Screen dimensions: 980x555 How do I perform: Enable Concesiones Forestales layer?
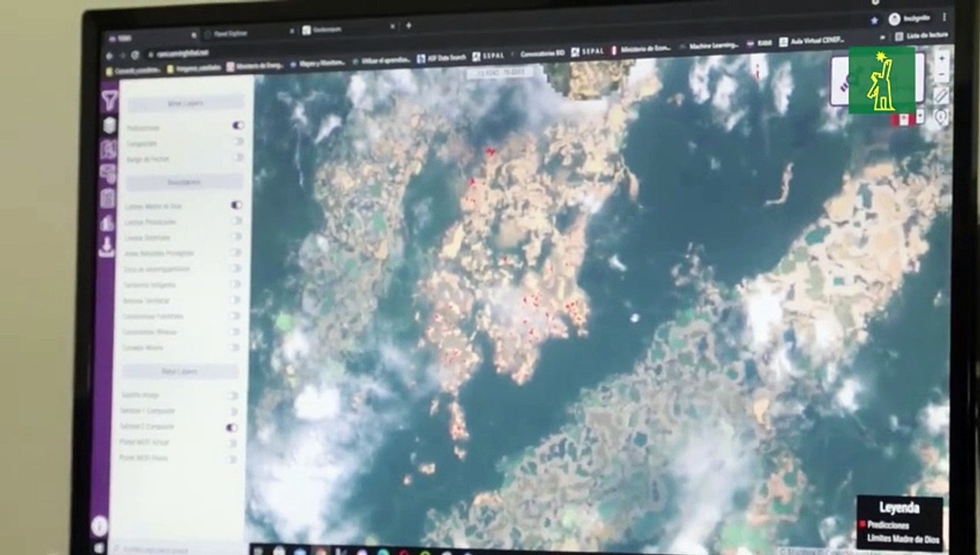[x=234, y=316]
